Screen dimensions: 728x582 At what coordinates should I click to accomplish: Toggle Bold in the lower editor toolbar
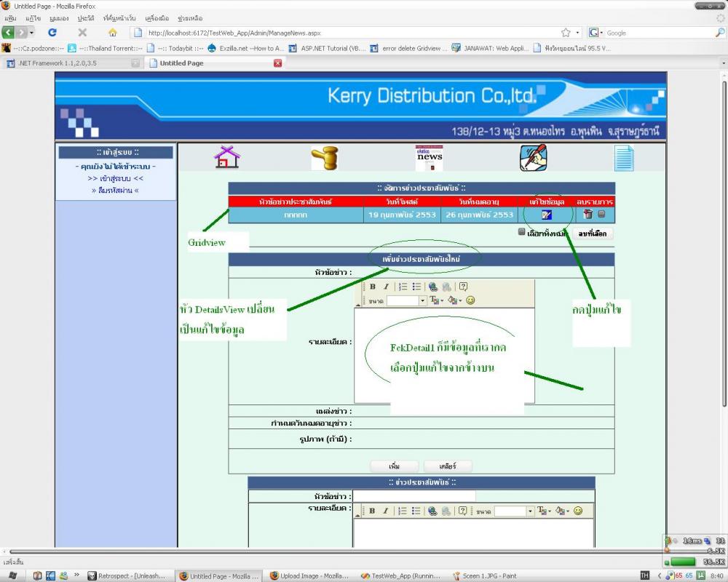(x=372, y=511)
